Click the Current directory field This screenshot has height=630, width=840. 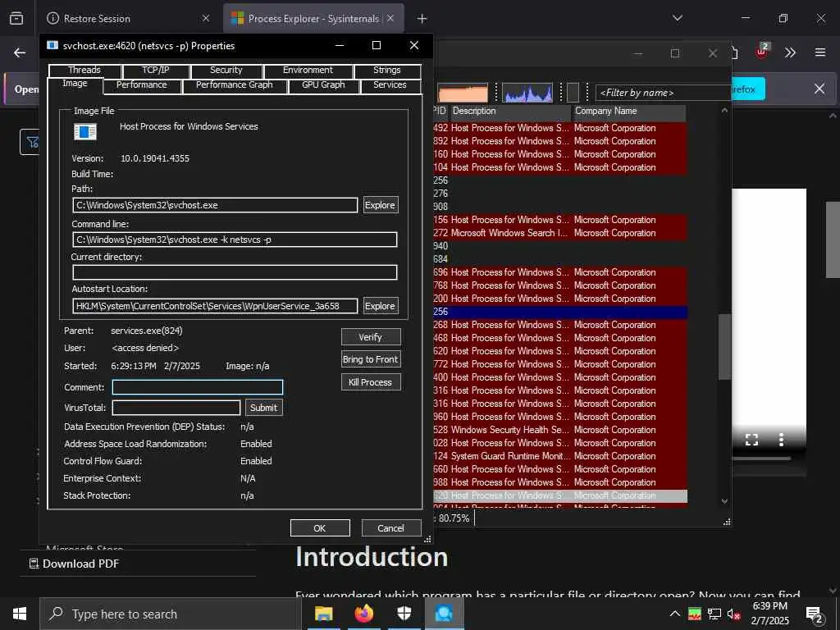click(x=235, y=272)
